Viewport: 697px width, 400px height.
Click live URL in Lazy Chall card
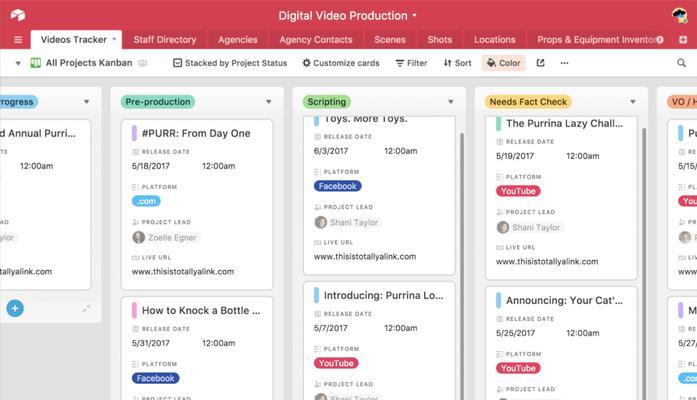(547, 262)
